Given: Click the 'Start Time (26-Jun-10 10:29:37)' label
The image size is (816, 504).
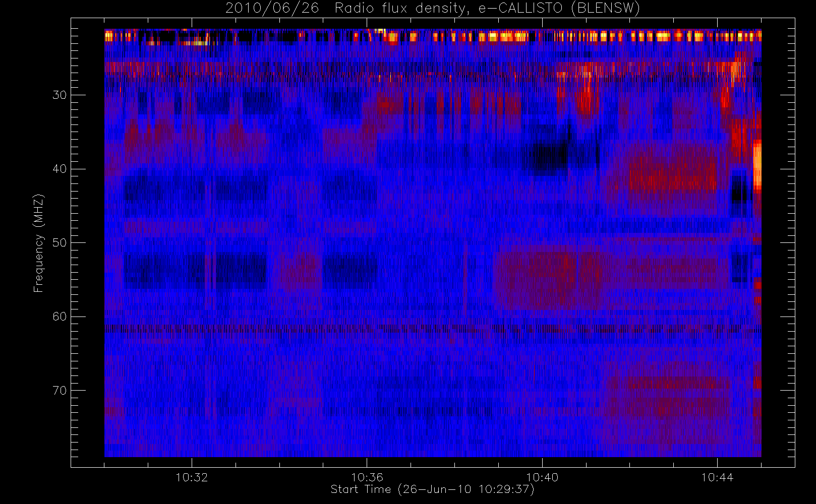Looking at the screenshot, I should pyautogui.click(x=432, y=489).
